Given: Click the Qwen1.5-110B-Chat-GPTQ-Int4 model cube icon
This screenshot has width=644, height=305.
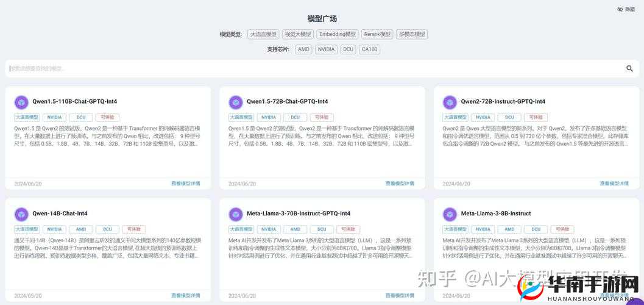Looking at the screenshot, I should [21, 102].
